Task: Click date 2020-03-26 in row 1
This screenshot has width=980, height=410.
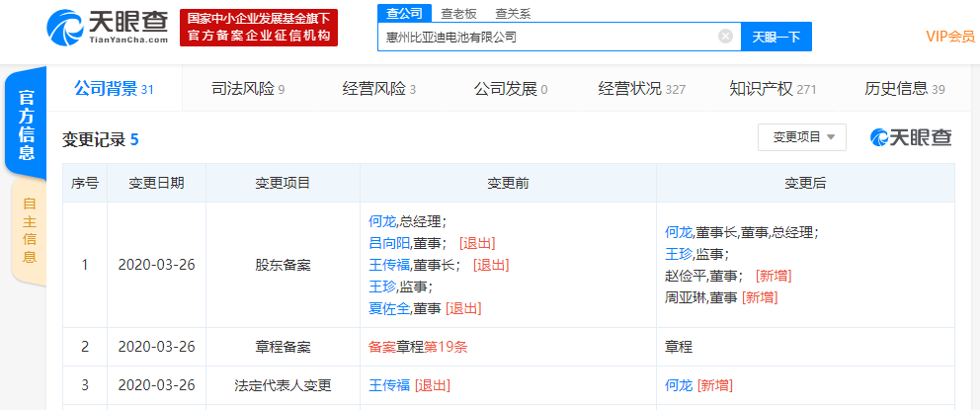Action: [156, 265]
